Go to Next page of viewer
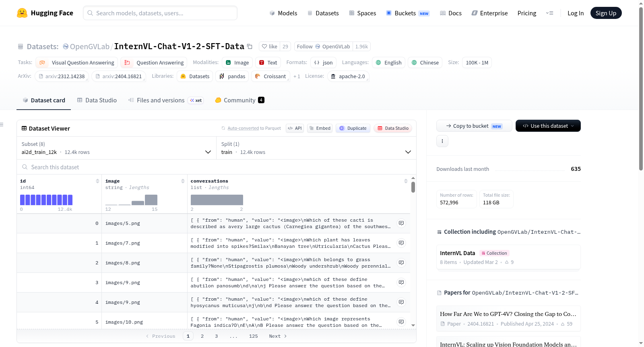Image resolution: width=644 pixels, height=347 pixels. coord(278,336)
